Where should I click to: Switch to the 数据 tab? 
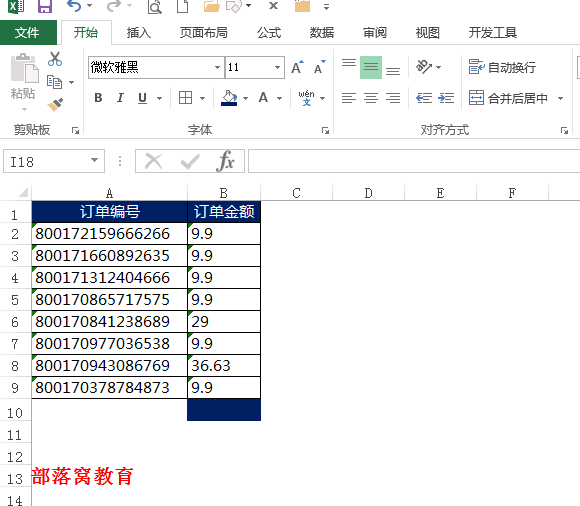click(322, 33)
